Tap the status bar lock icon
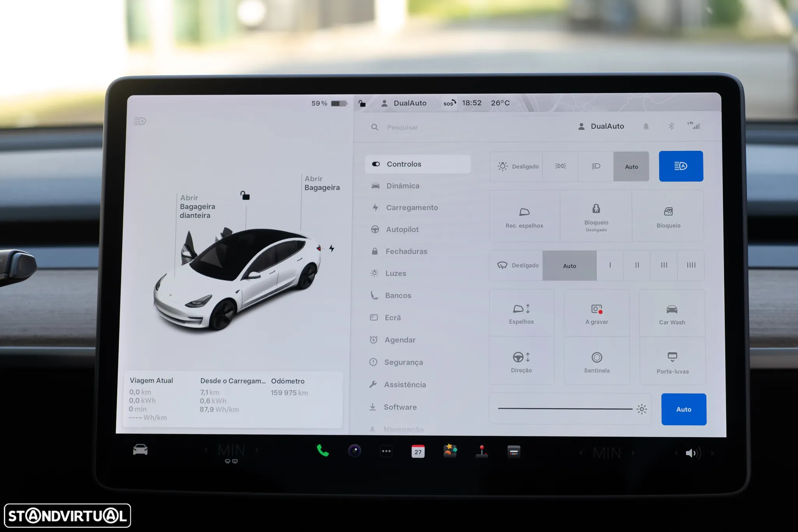This screenshot has height=532, width=798. pos(362,103)
